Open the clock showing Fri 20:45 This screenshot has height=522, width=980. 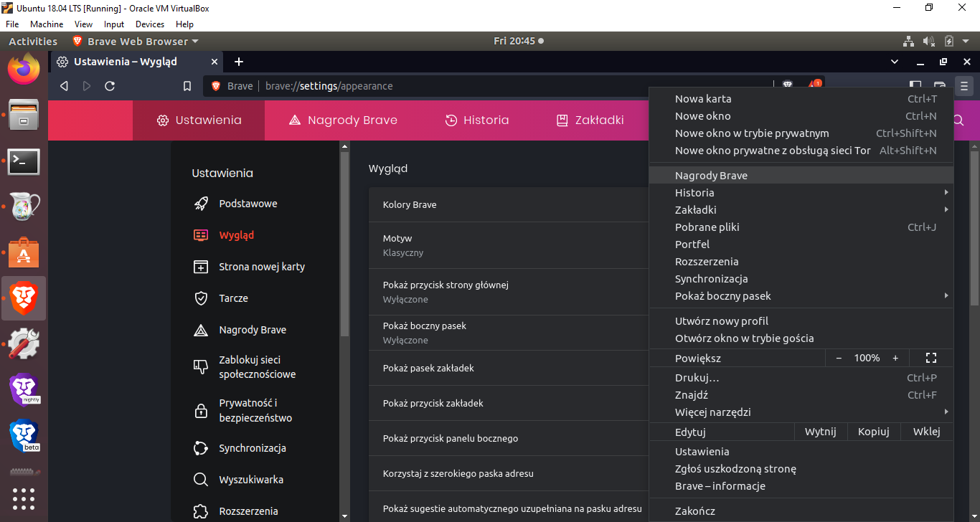click(x=518, y=42)
